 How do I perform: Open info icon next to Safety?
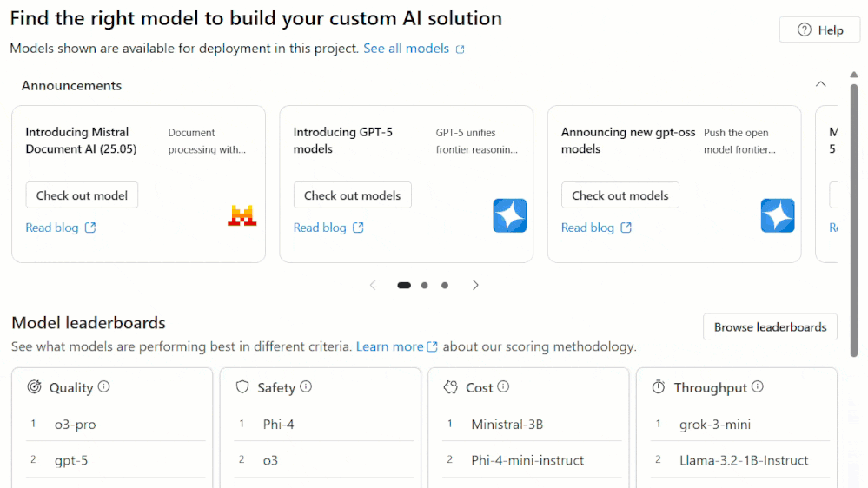coord(306,386)
